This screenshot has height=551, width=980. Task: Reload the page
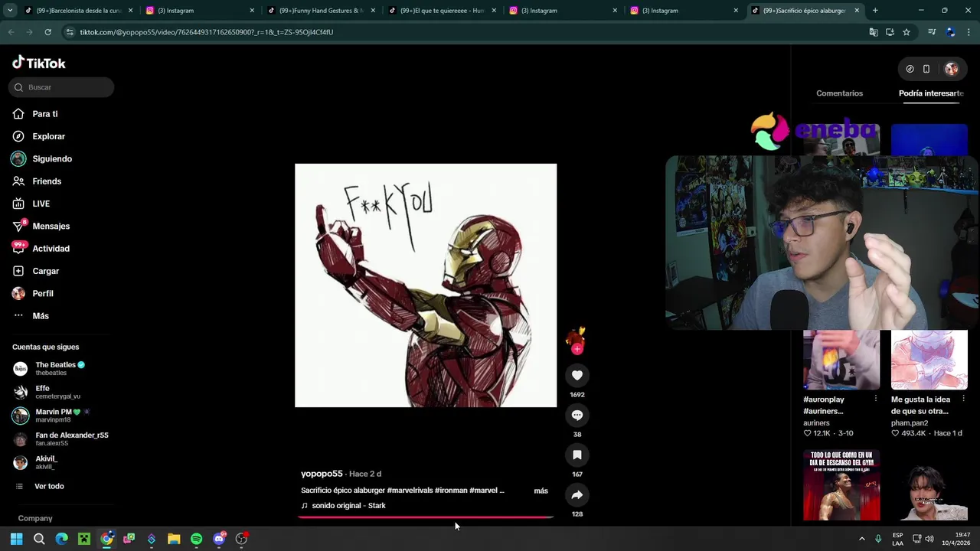pyautogui.click(x=47, y=32)
